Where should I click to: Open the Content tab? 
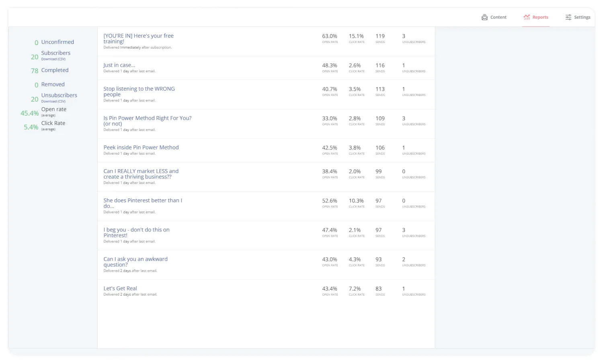click(498, 17)
